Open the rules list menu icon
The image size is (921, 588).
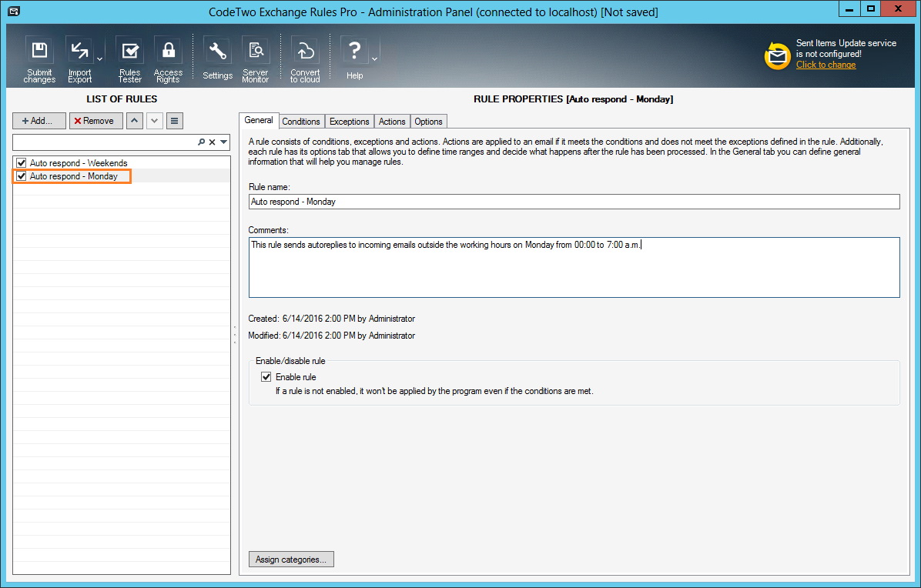coord(175,121)
